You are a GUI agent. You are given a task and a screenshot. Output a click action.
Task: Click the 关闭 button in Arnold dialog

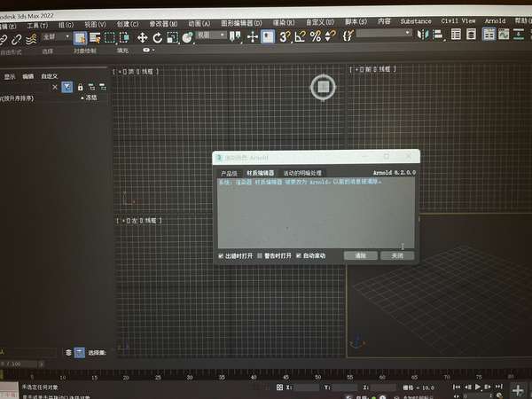[397, 255]
